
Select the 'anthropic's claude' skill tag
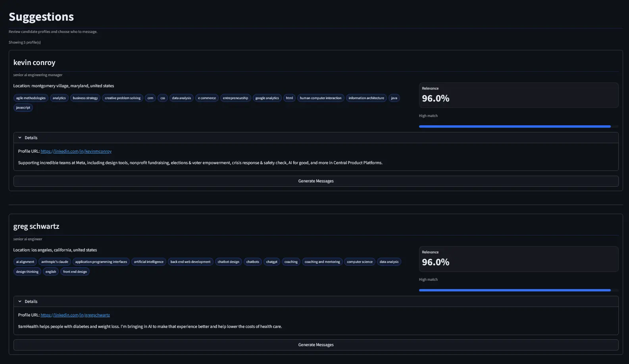[x=55, y=262]
